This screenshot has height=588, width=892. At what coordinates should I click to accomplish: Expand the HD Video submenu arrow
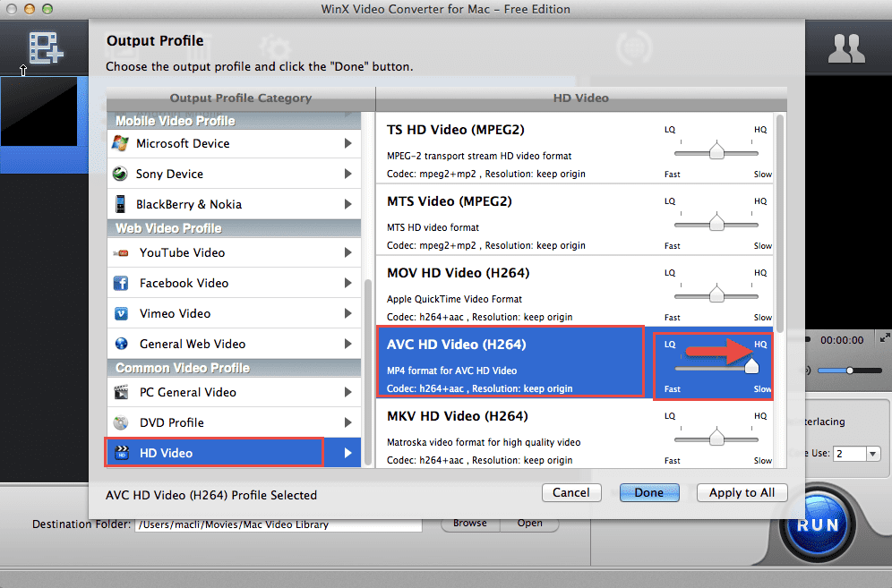[348, 453]
